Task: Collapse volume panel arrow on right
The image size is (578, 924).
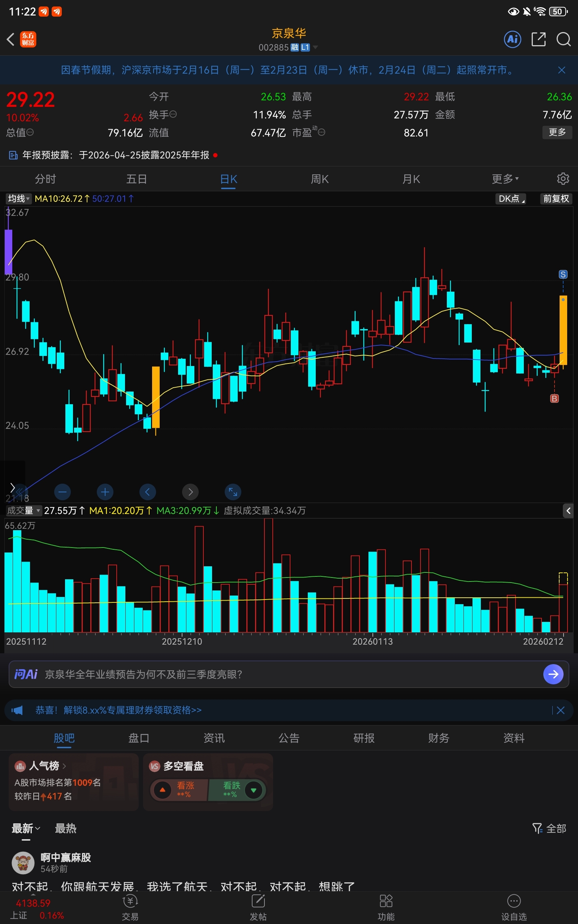Action: [x=568, y=511]
